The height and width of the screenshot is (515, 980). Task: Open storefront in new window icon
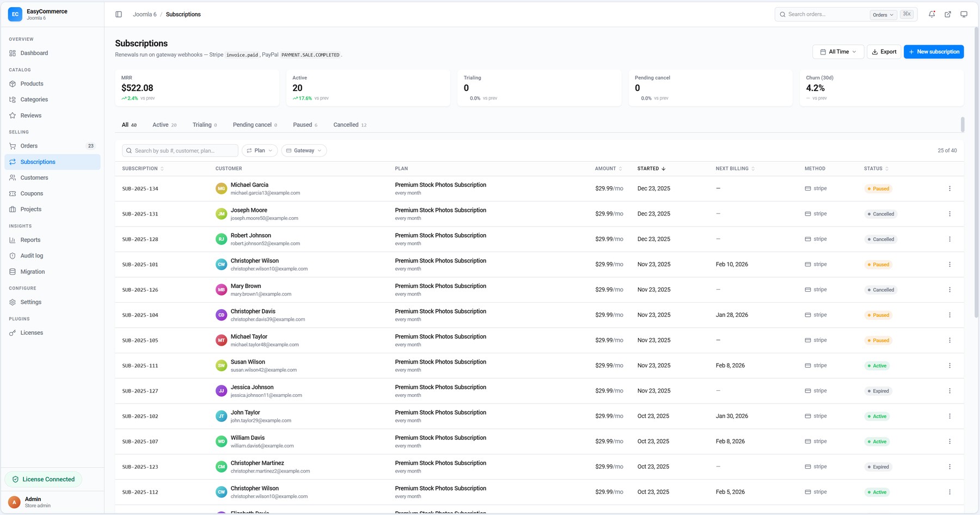pyautogui.click(x=948, y=14)
